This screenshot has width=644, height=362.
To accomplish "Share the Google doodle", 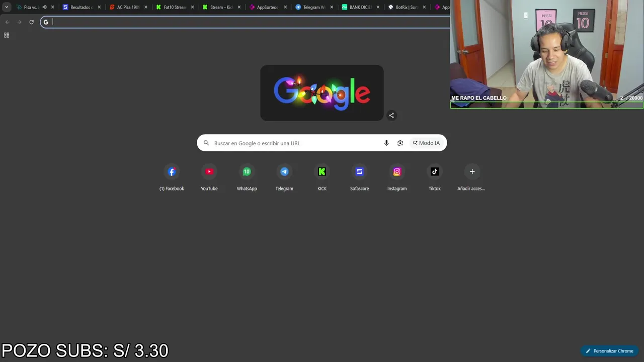I will (x=391, y=115).
